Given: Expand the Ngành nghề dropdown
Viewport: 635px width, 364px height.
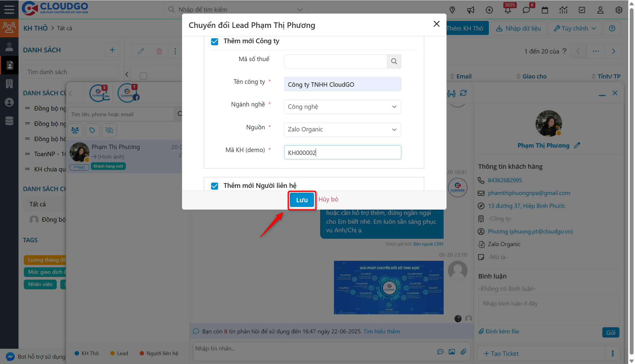Looking at the screenshot, I should (342, 107).
